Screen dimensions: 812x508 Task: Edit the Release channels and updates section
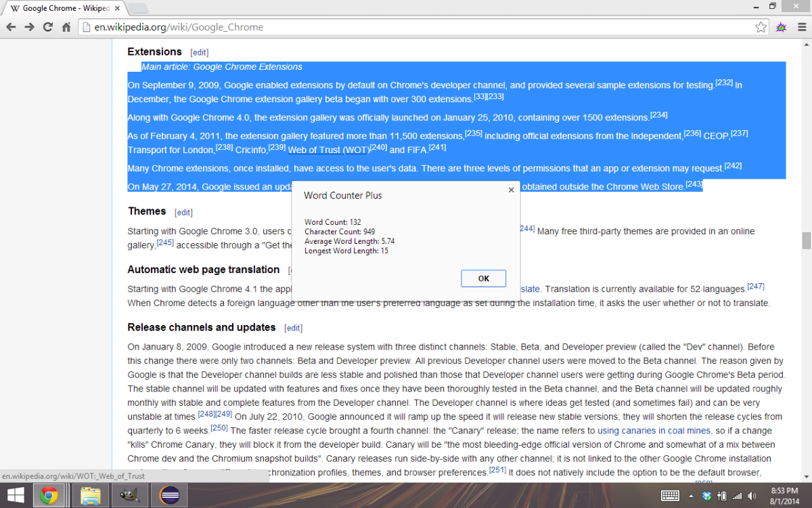coord(293,328)
